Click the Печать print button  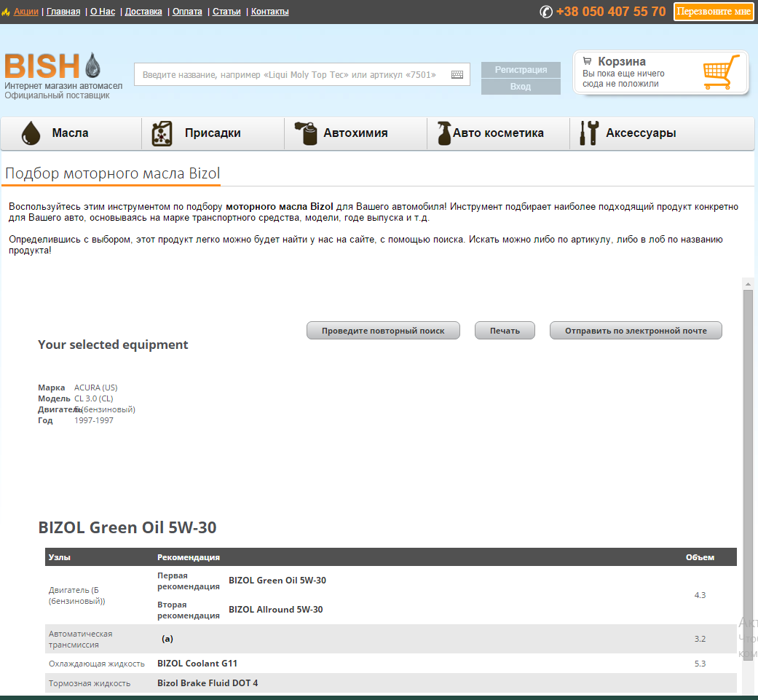click(505, 331)
